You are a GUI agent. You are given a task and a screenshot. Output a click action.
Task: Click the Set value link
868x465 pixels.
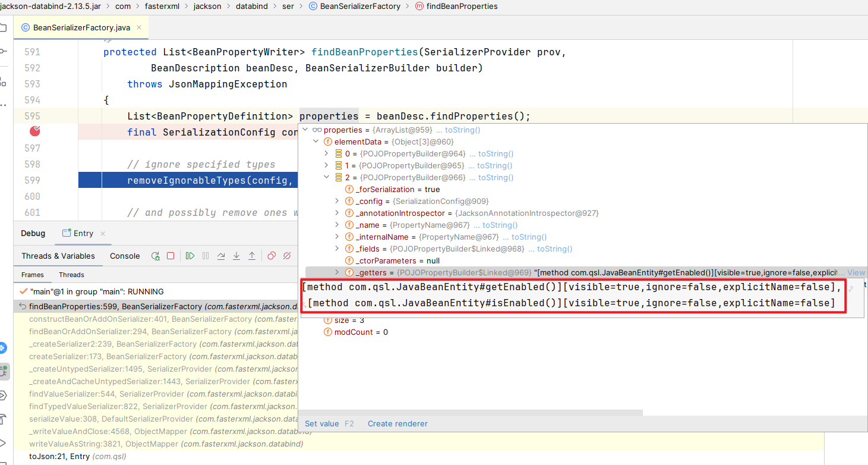pyautogui.click(x=321, y=423)
